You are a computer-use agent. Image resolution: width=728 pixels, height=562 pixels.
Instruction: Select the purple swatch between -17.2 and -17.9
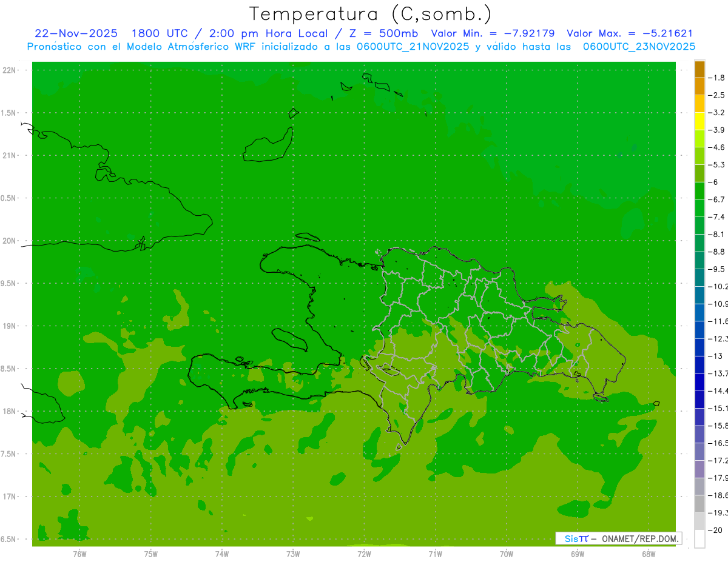click(699, 469)
